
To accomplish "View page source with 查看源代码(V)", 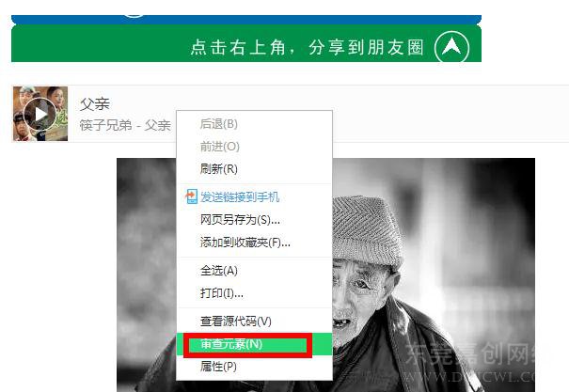I will 236,321.
